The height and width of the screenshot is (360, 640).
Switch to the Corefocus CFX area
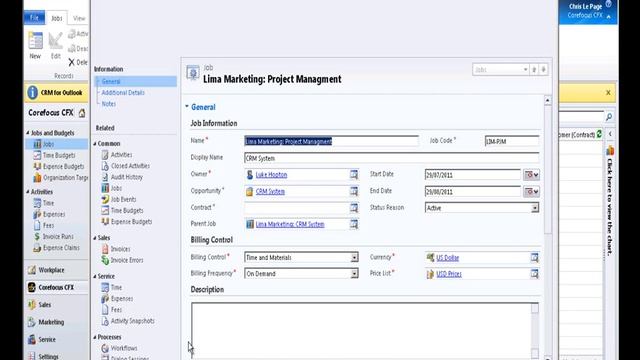pyautogui.click(x=56, y=287)
